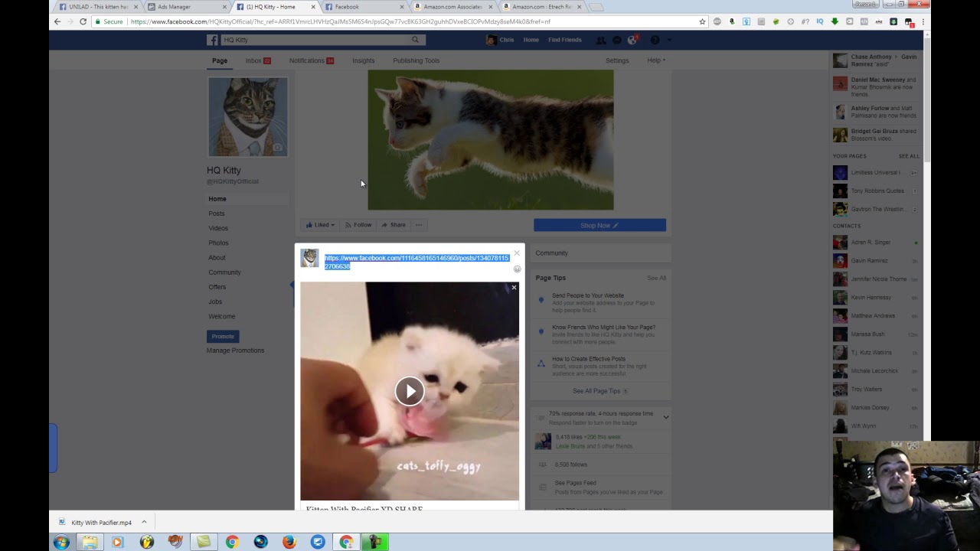Open the Insights tab

click(363, 60)
